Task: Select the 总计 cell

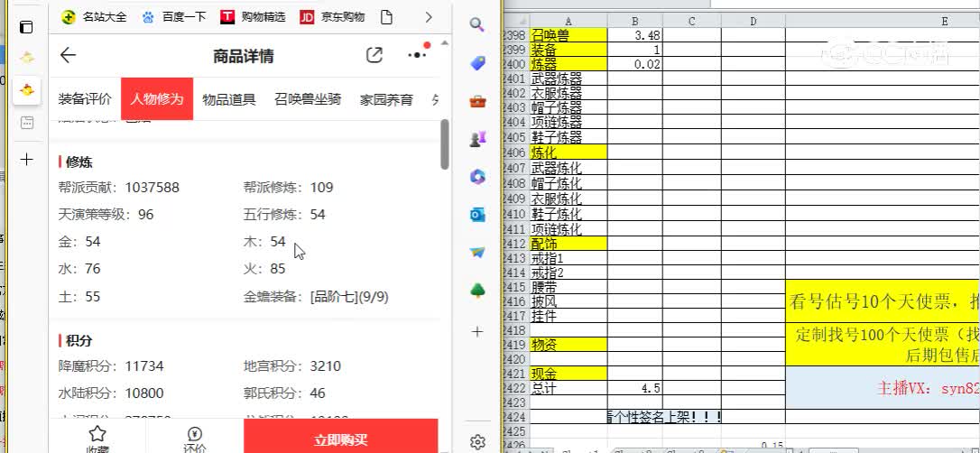Action: 569,388
